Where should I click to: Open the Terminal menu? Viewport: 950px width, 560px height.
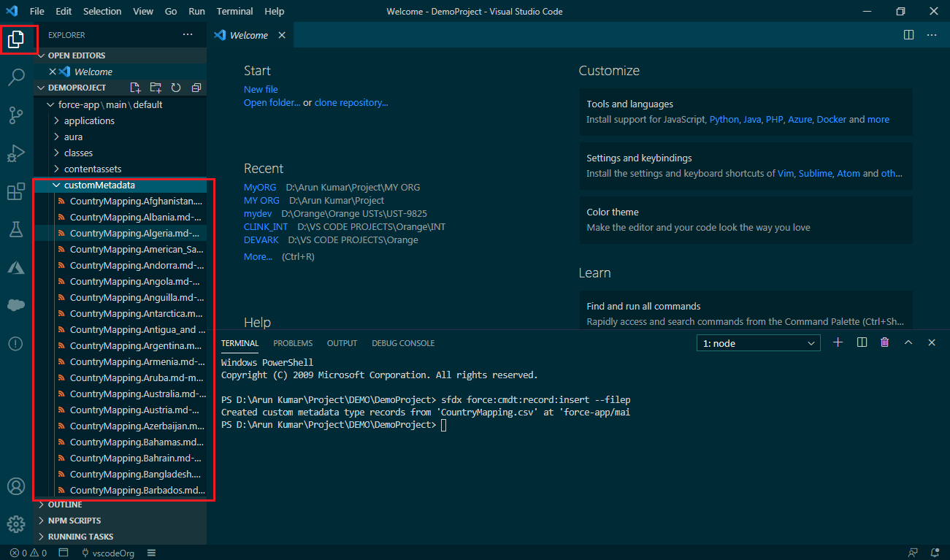click(x=235, y=12)
